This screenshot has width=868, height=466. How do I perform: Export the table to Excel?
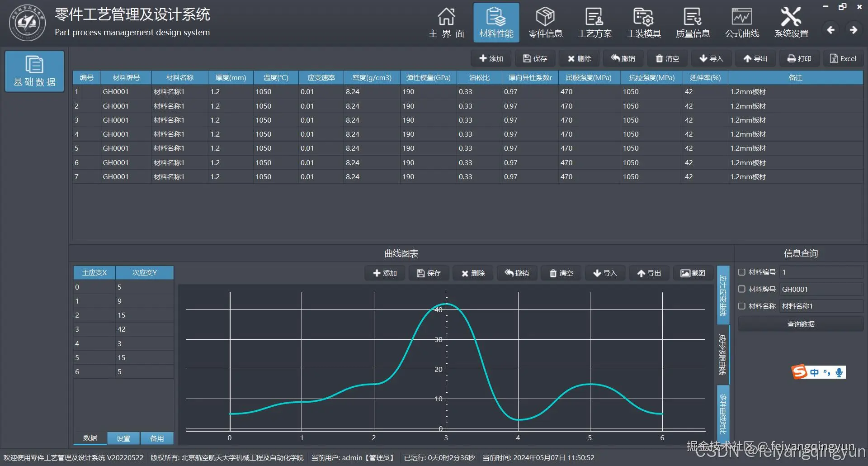(x=843, y=58)
